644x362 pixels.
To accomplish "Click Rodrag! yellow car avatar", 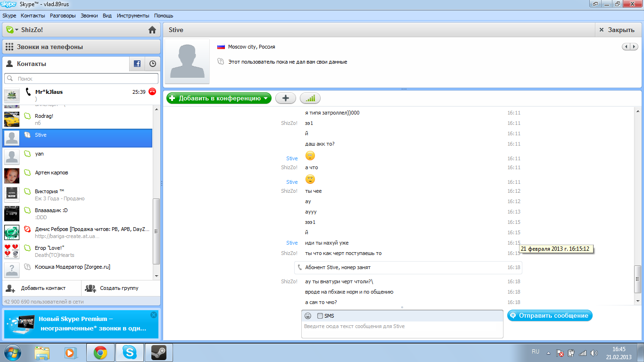I will (x=12, y=119).
